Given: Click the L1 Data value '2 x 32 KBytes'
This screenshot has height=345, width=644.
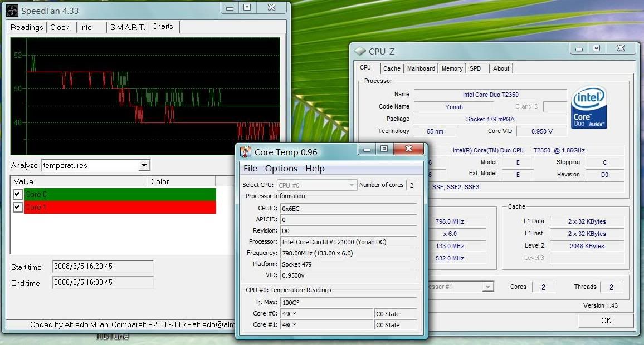Looking at the screenshot, I should click(x=587, y=221).
